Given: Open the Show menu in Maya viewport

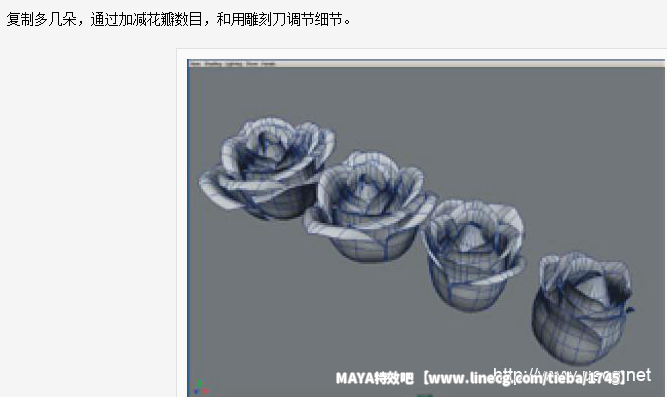Looking at the screenshot, I should click(252, 64).
